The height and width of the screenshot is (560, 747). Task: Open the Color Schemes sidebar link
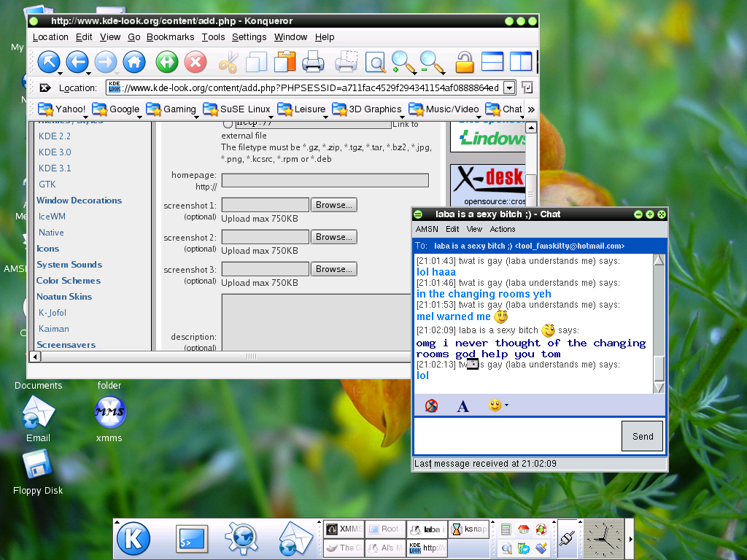click(x=69, y=281)
